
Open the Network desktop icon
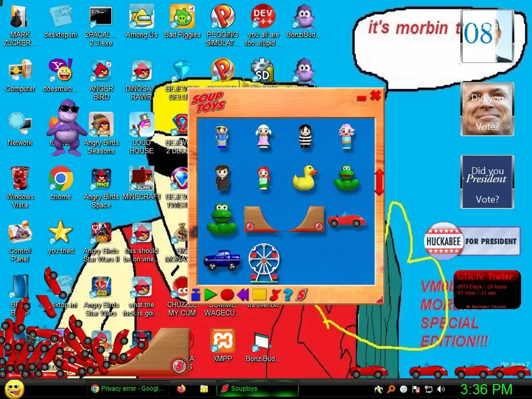(x=20, y=129)
